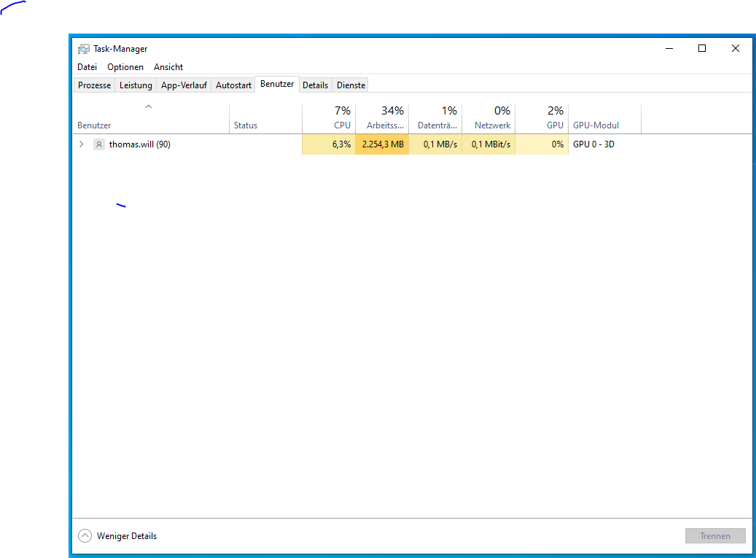Open the Autostart tab
756x558 pixels.
tap(233, 85)
